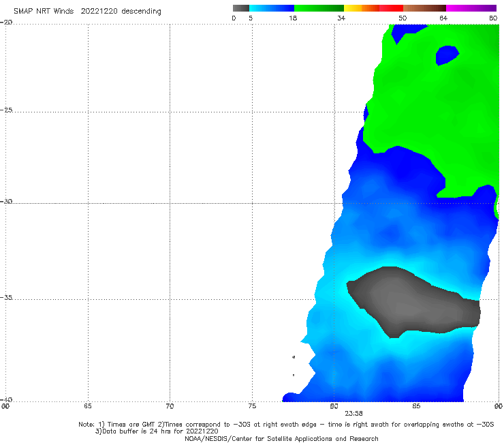Click the magenta segment of the wind color bar

click(471, 8)
